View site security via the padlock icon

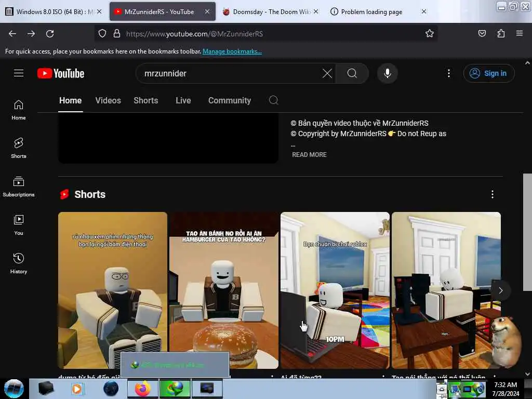(x=117, y=34)
